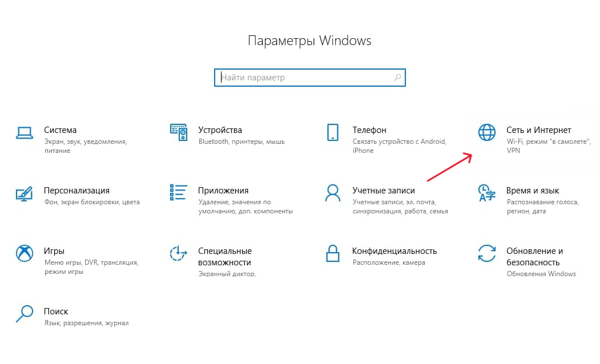Go to Специальные возможности title
The image size is (600, 364).
224,257
